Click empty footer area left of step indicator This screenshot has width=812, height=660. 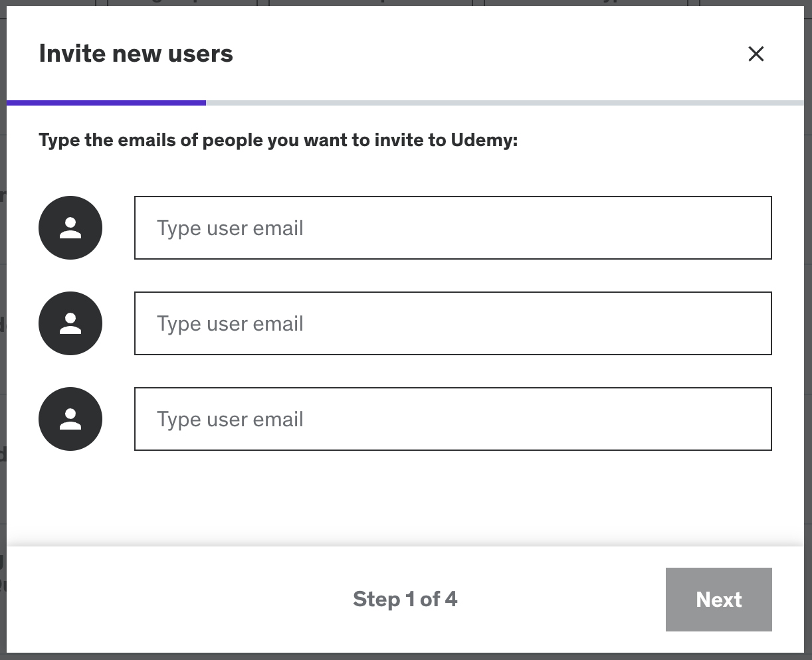coord(166,600)
